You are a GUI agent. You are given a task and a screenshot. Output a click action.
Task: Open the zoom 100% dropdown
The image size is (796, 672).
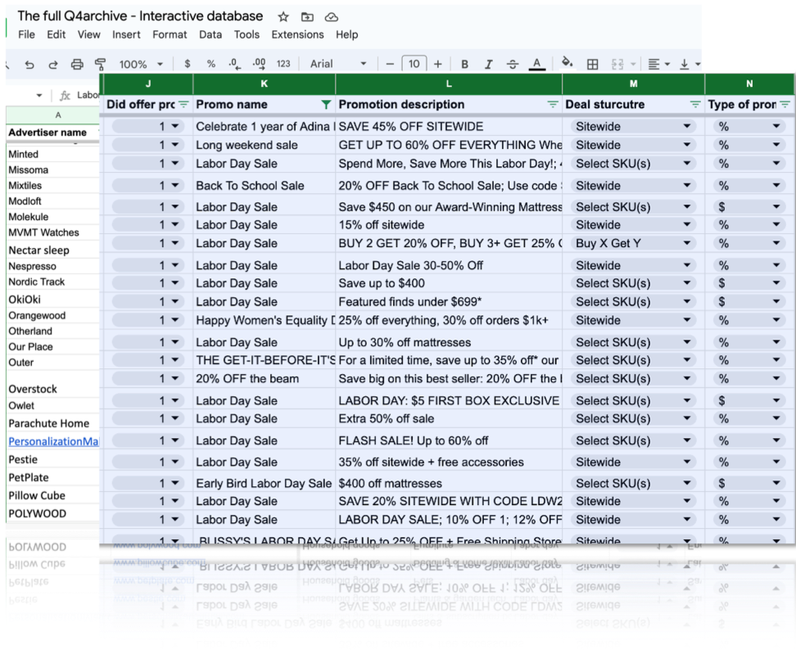click(141, 65)
